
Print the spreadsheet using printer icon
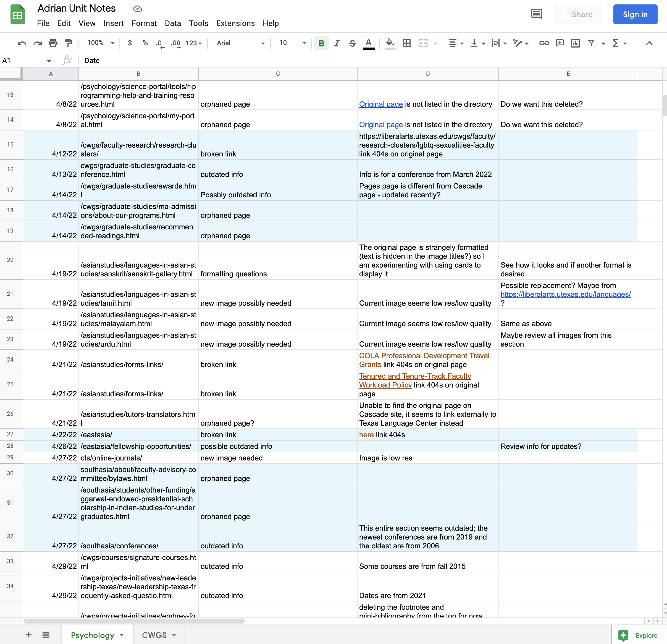tap(53, 43)
